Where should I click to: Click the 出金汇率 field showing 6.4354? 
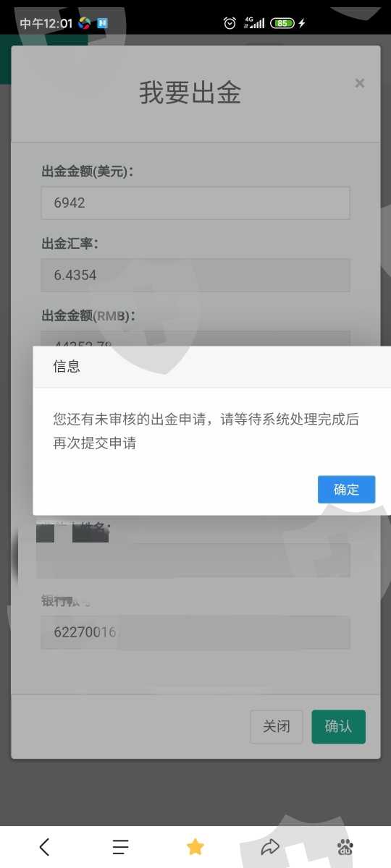(x=195, y=275)
